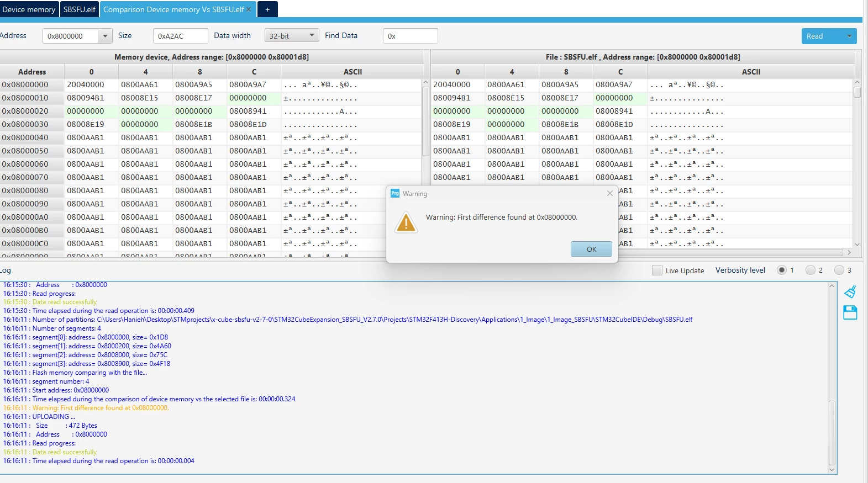Click the warning triangle icon in the dialog
The width and height of the screenshot is (868, 483).
[406, 222]
